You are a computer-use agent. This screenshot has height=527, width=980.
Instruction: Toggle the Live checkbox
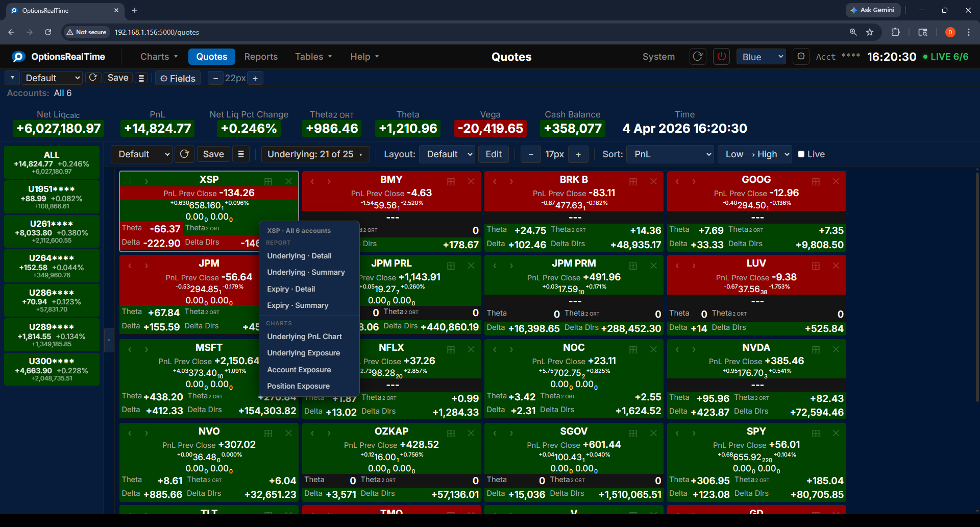click(801, 154)
